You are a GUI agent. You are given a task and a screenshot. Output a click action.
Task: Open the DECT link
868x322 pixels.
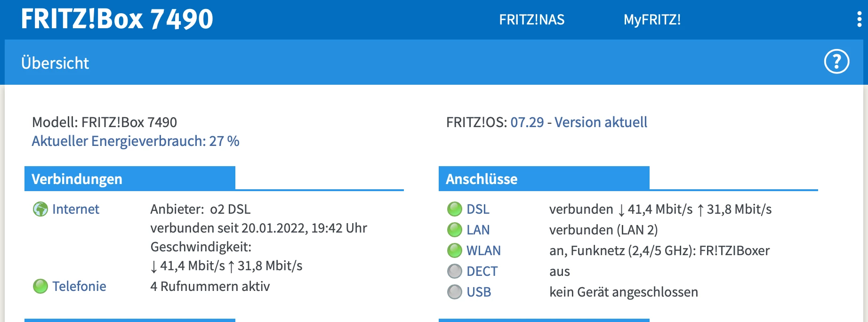(482, 271)
